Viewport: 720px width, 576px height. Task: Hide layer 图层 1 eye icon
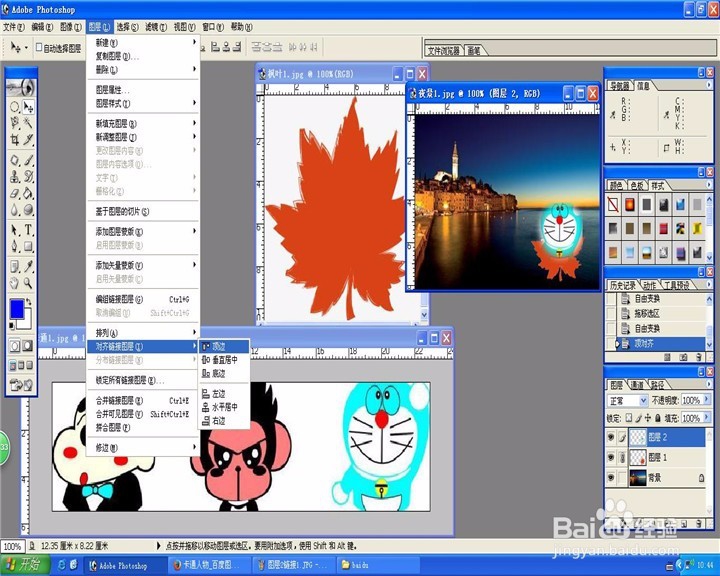[611, 457]
